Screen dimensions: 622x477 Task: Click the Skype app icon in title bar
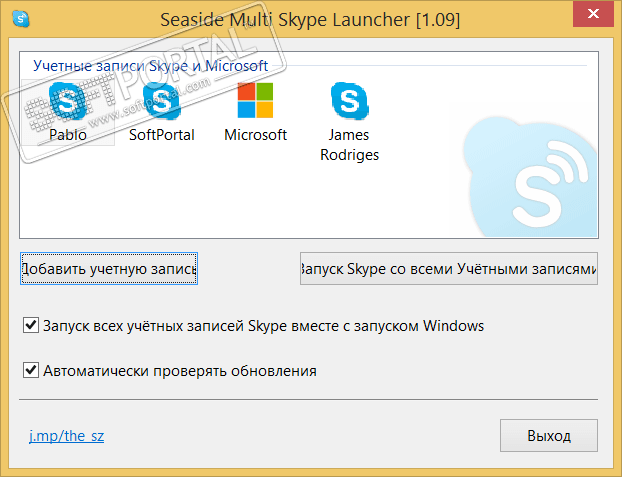(20, 19)
